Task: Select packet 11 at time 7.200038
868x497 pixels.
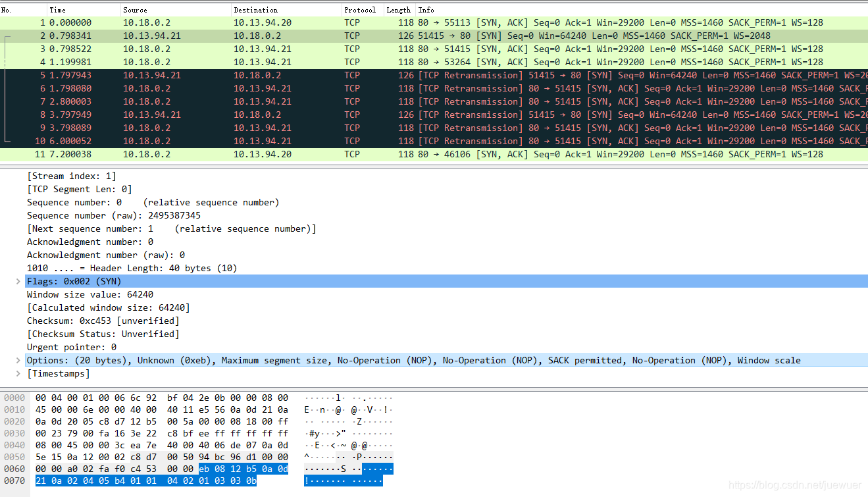Action: pyautogui.click(x=434, y=154)
